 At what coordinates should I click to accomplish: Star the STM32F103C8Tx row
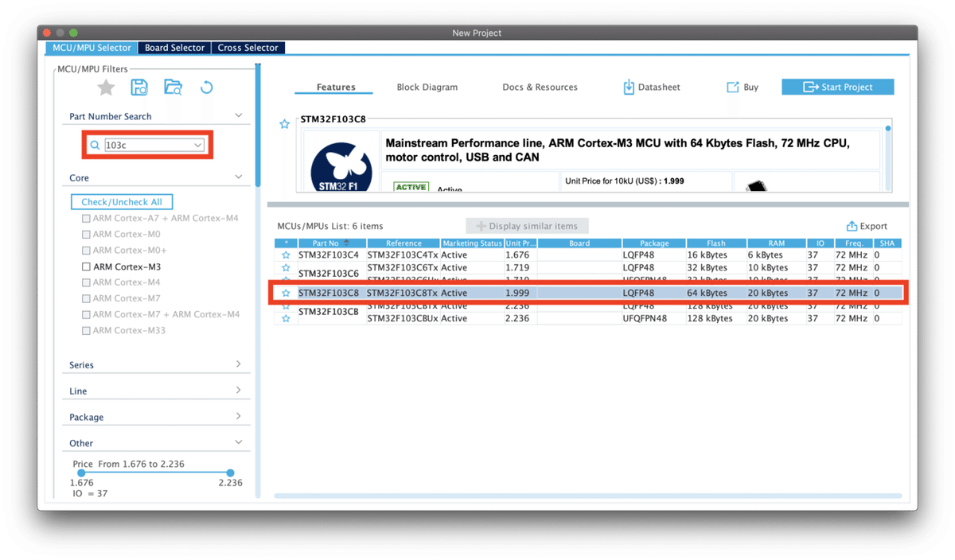(286, 294)
